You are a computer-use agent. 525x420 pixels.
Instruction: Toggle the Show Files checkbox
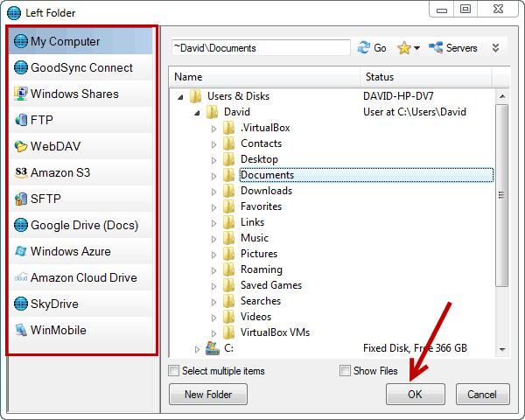pos(345,371)
